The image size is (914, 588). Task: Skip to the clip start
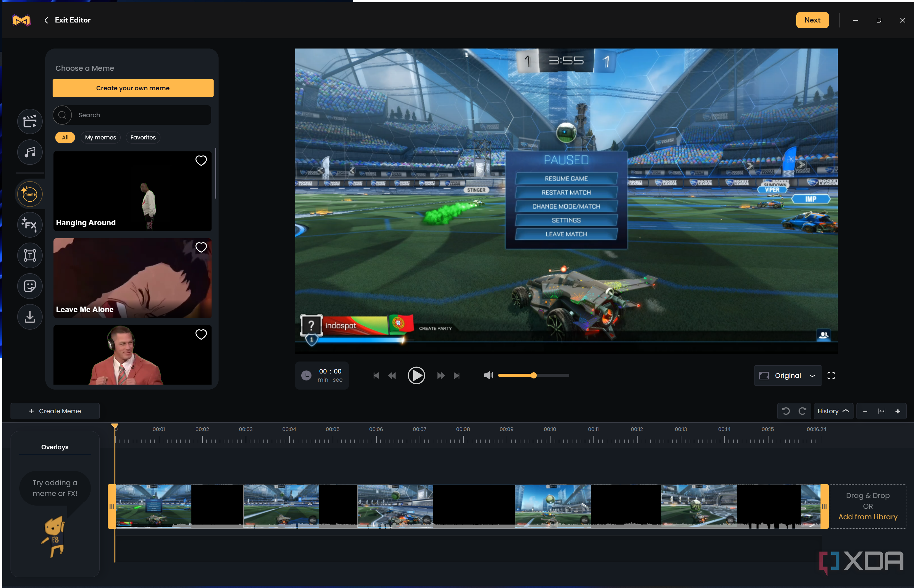point(376,376)
